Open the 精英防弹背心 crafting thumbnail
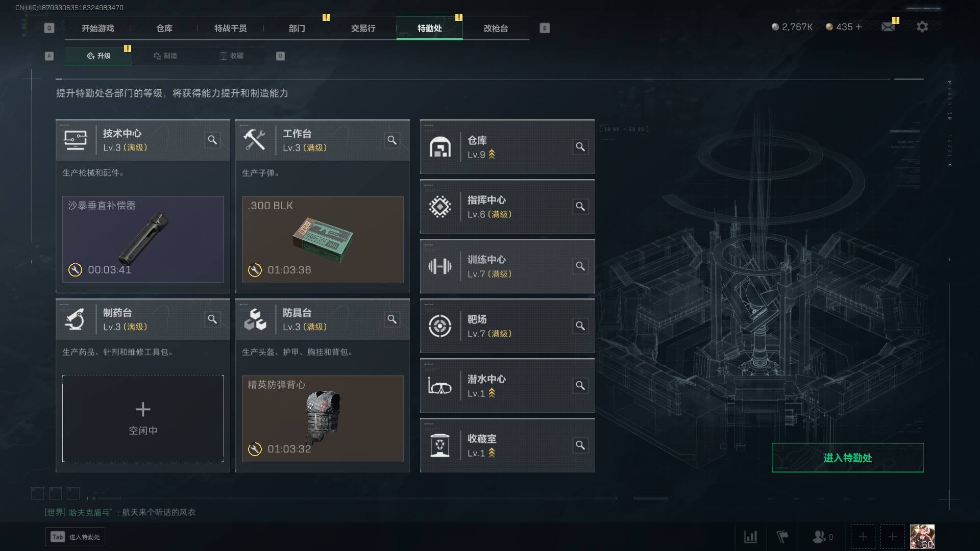 (x=323, y=419)
